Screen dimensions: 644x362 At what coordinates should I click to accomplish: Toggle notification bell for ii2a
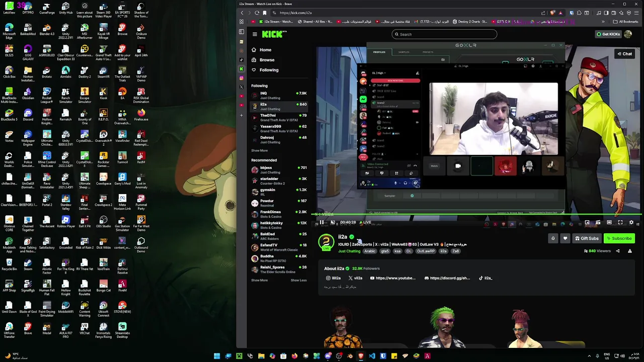[553, 238]
